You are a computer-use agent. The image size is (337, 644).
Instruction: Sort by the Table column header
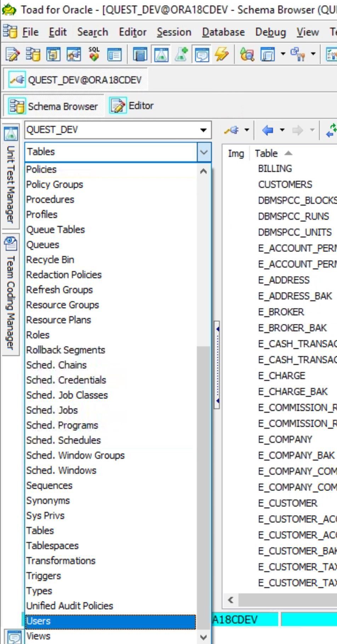tap(266, 153)
